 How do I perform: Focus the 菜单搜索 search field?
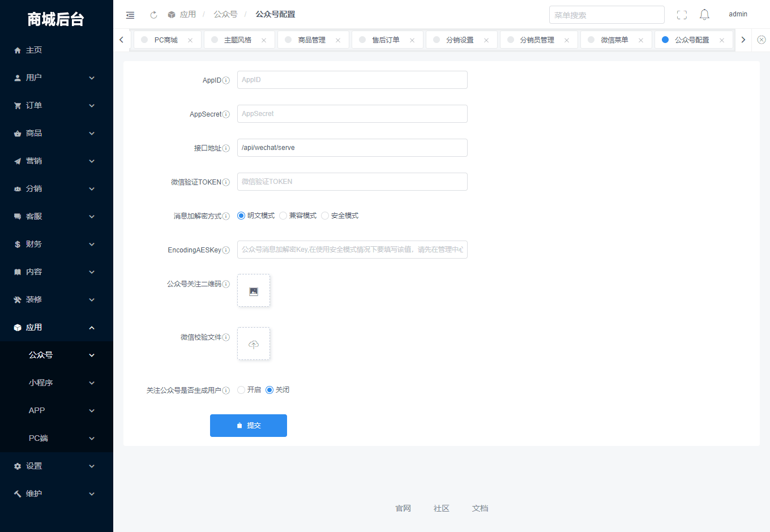point(607,15)
